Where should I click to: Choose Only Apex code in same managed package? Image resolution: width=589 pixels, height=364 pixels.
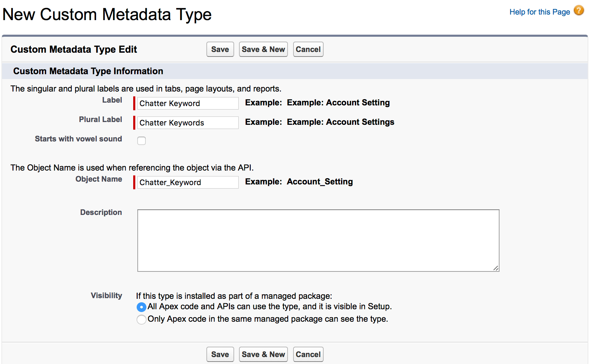pos(142,319)
